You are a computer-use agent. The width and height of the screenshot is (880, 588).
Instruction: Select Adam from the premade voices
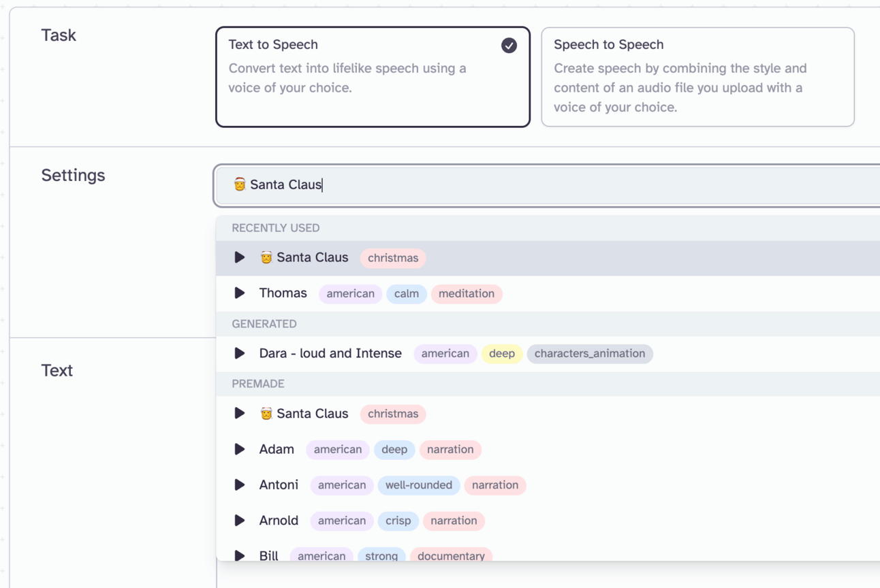coord(277,449)
